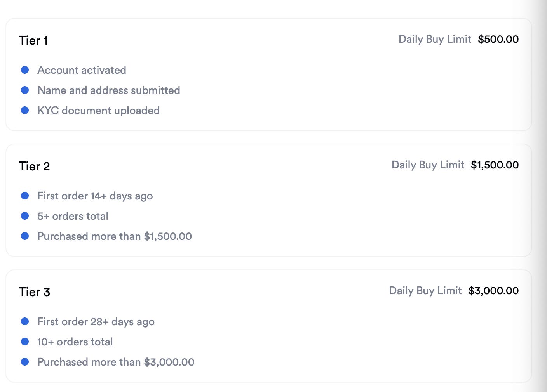
Task: Select the bullet for Purchased more than $1,500.00
Action: pos(25,236)
